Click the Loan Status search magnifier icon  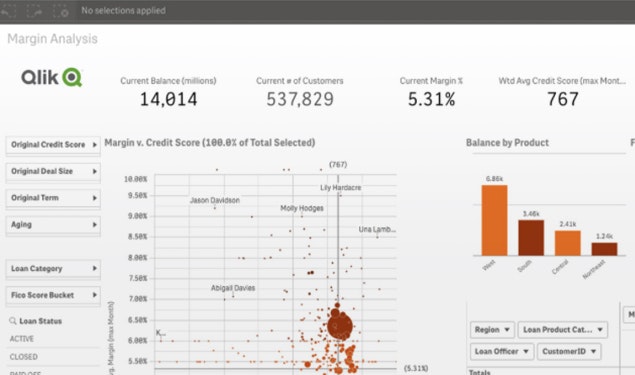[x=13, y=321]
